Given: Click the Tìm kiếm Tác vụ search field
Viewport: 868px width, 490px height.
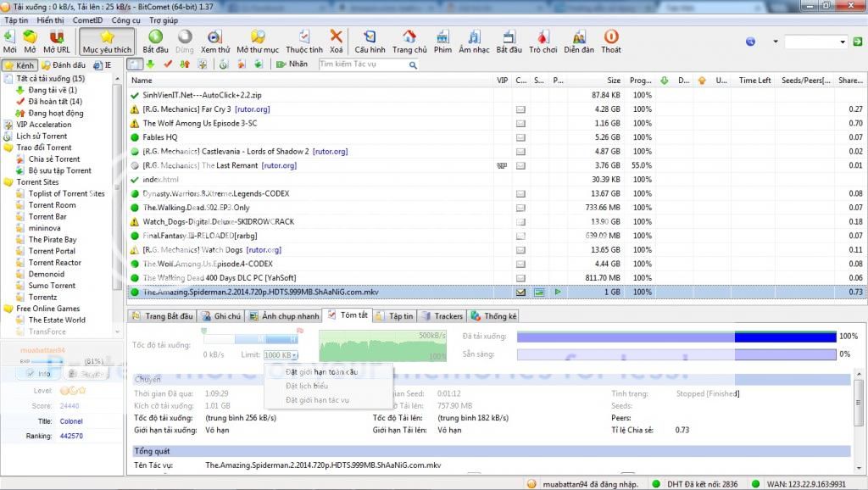Looking at the screenshot, I should 363,64.
